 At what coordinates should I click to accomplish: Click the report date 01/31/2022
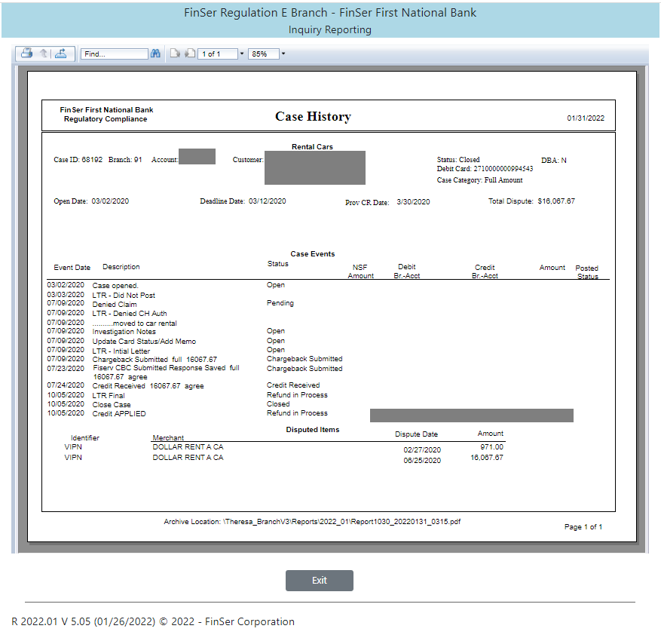click(586, 118)
